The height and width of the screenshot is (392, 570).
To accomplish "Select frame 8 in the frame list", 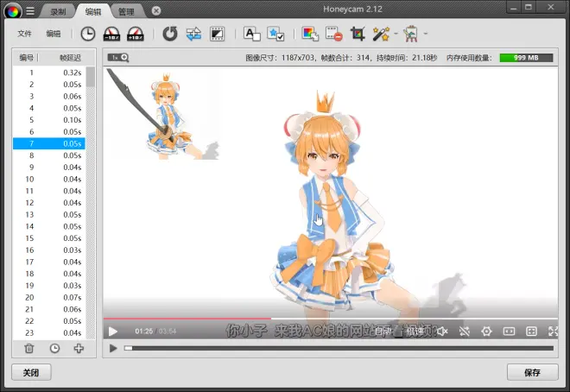I will [x=49, y=155].
